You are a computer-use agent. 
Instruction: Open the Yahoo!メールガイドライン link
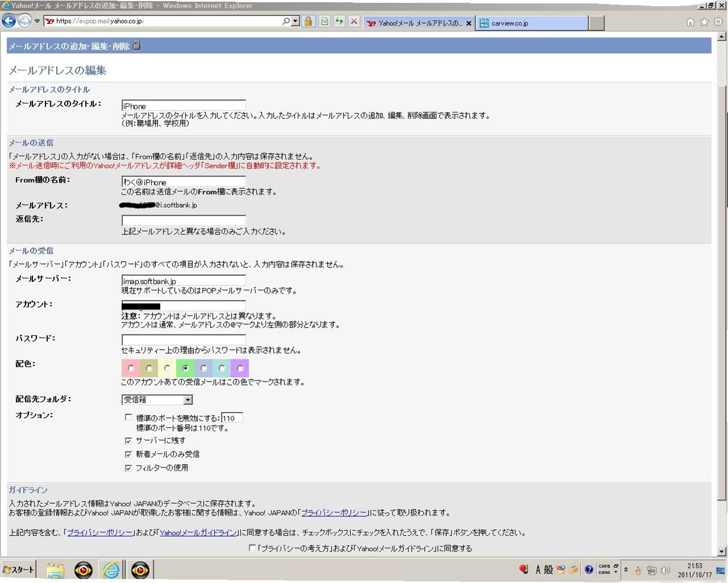pyautogui.click(x=198, y=533)
